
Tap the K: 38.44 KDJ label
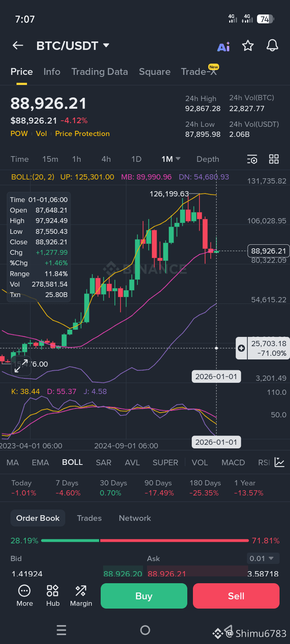[26, 392]
